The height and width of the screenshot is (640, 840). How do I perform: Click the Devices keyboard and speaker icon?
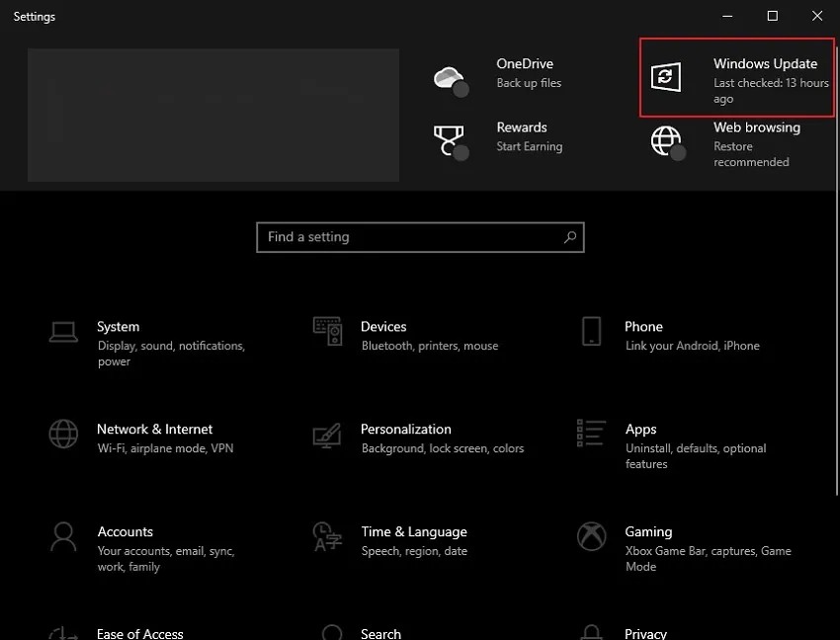point(327,331)
